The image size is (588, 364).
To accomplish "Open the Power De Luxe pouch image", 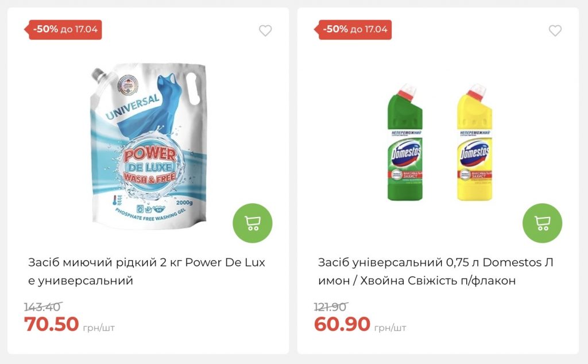I will click(147, 146).
